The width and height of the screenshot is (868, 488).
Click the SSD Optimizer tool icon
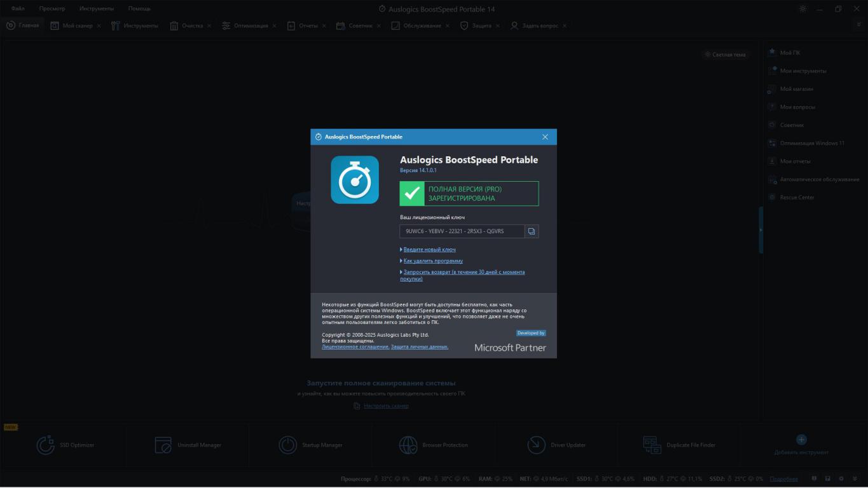45,445
